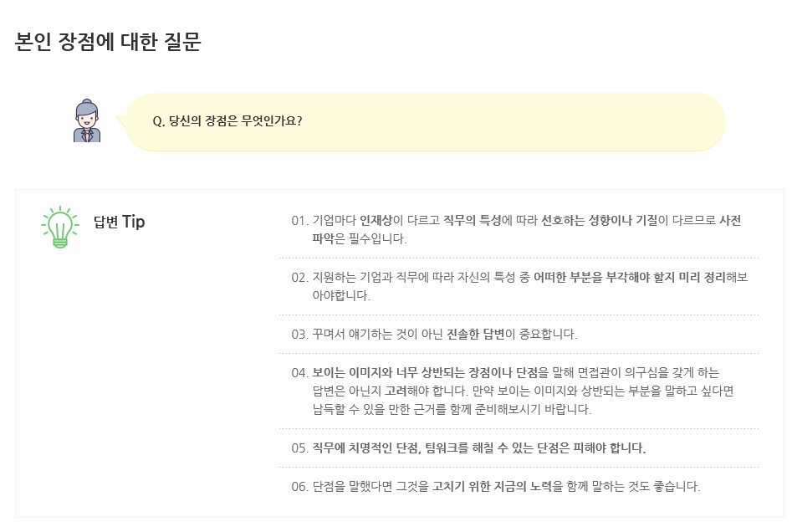Click tip 03 about 진솔한 답변
The height and width of the screenshot is (532, 792).
(x=434, y=335)
